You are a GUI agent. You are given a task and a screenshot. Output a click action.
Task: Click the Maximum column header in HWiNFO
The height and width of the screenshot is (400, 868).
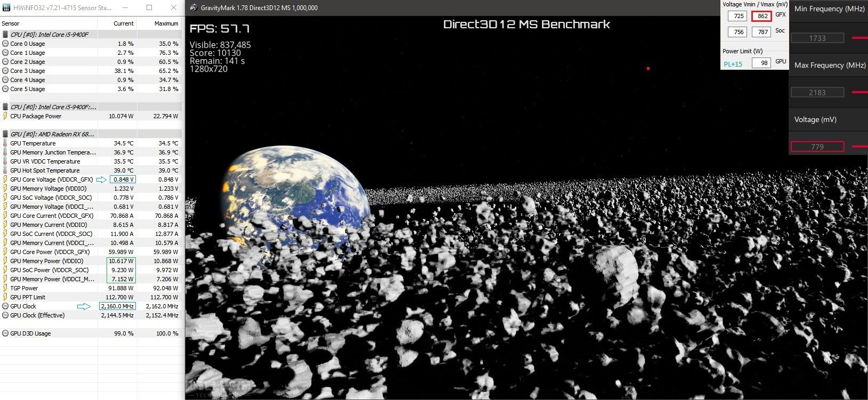point(159,23)
